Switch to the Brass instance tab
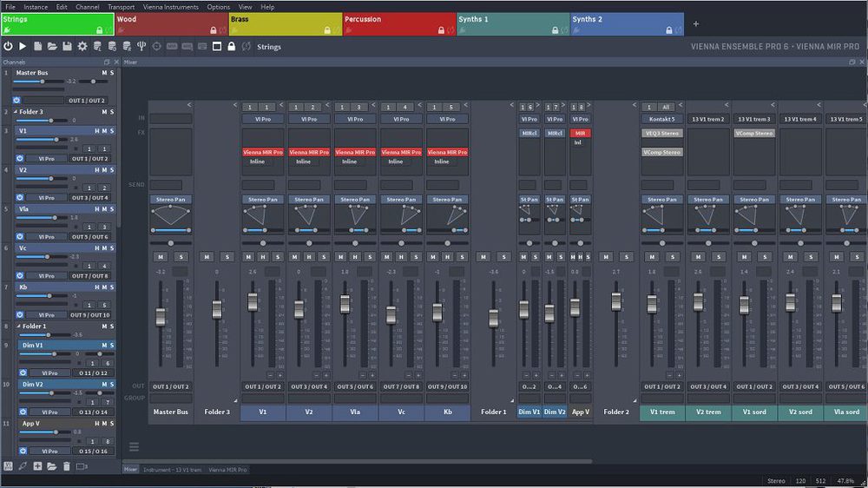Screen dimensions: 868x488 tap(285, 23)
